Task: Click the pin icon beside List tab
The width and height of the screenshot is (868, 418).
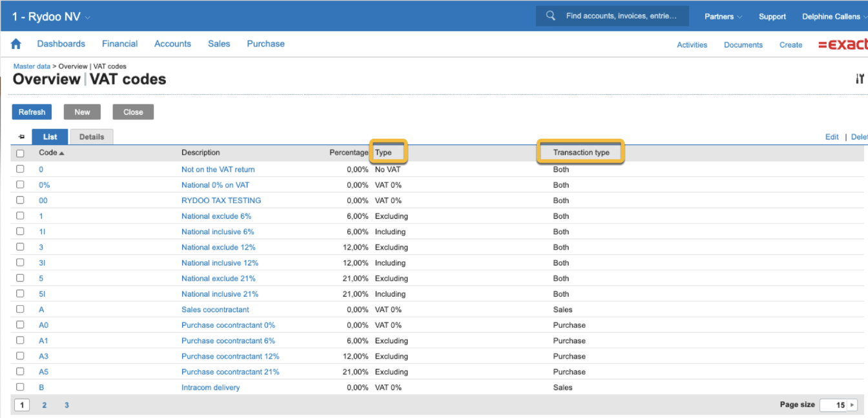Action: [21, 137]
